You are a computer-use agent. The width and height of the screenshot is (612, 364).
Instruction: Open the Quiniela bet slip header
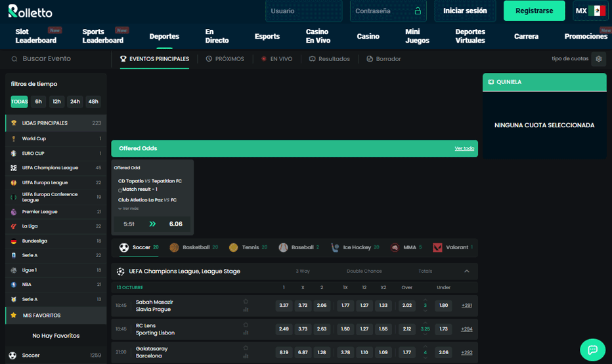(x=544, y=82)
